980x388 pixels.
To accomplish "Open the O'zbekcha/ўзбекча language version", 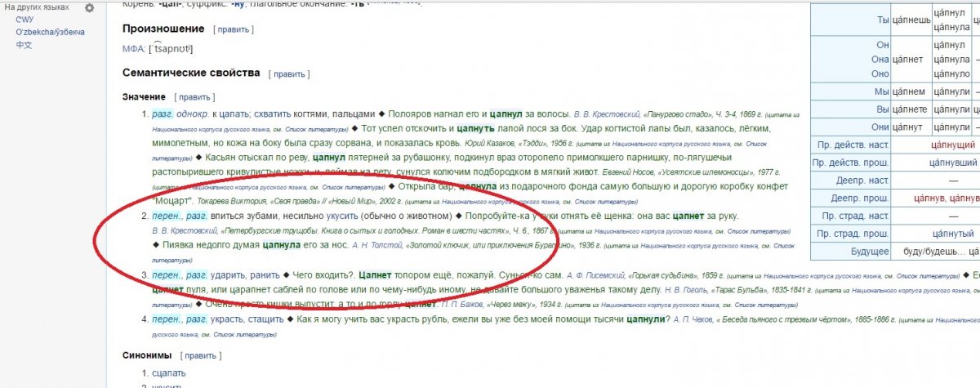I will (50, 33).
